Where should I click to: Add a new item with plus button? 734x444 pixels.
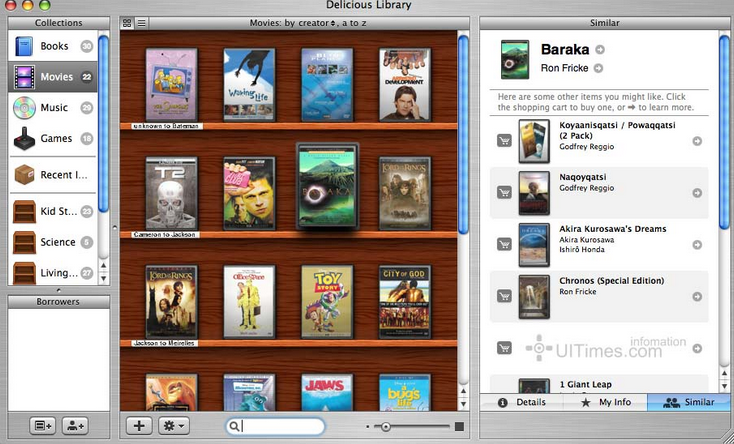(139, 426)
